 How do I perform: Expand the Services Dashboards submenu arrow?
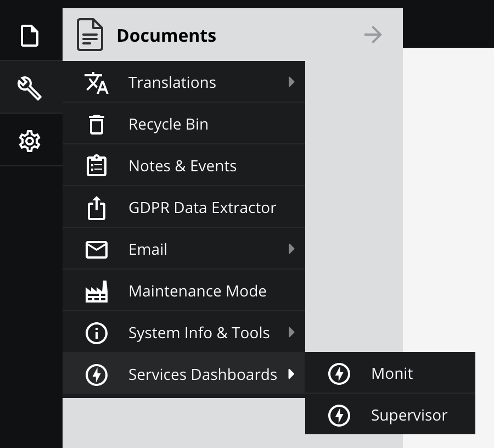coord(291,374)
